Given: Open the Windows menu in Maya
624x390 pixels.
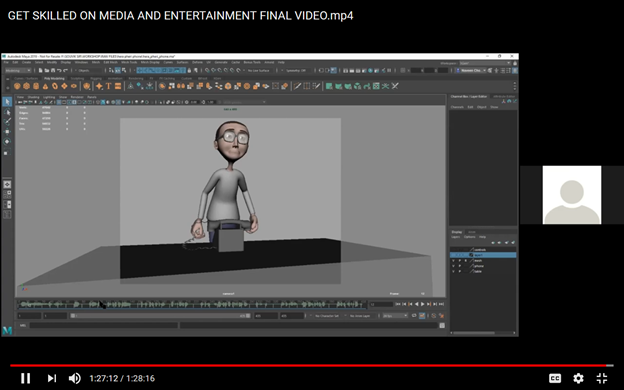Looking at the screenshot, I should coord(81,62).
